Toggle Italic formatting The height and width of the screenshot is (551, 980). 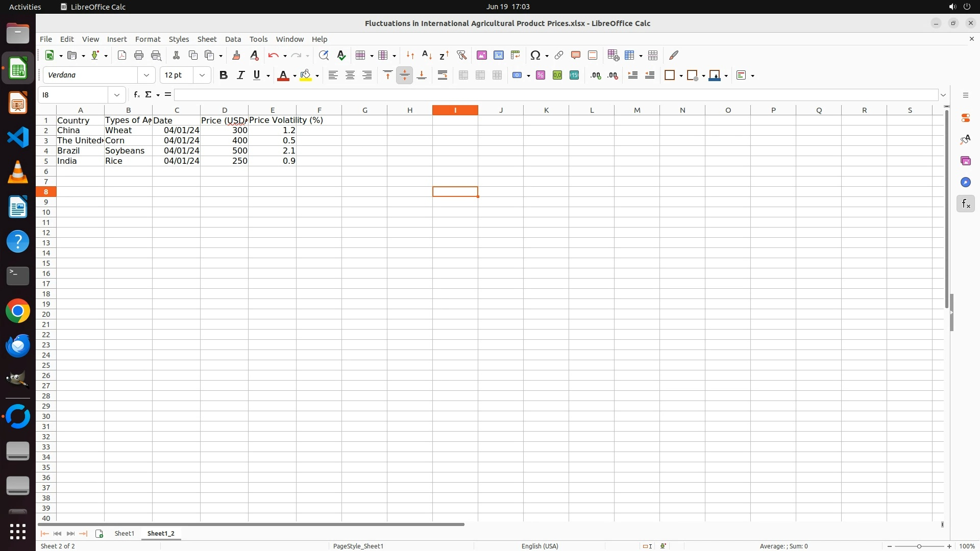(x=240, y=76)
